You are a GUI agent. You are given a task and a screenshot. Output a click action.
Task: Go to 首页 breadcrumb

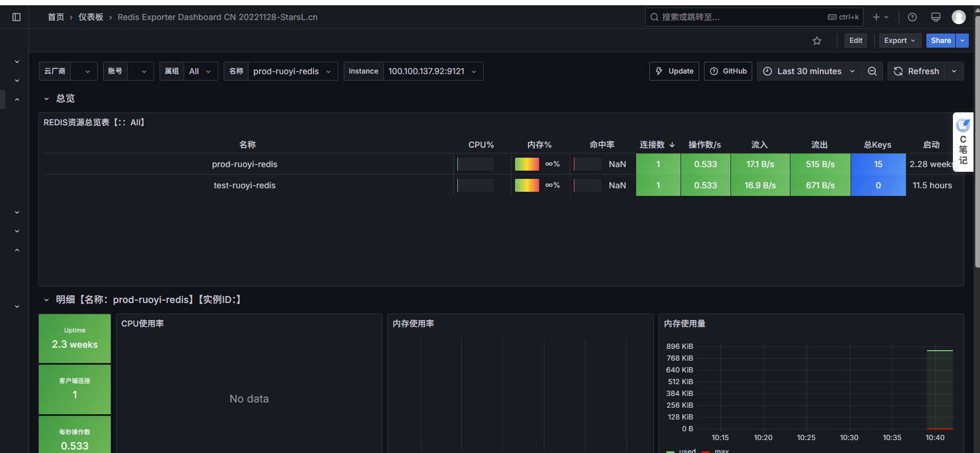coord(56,17)
